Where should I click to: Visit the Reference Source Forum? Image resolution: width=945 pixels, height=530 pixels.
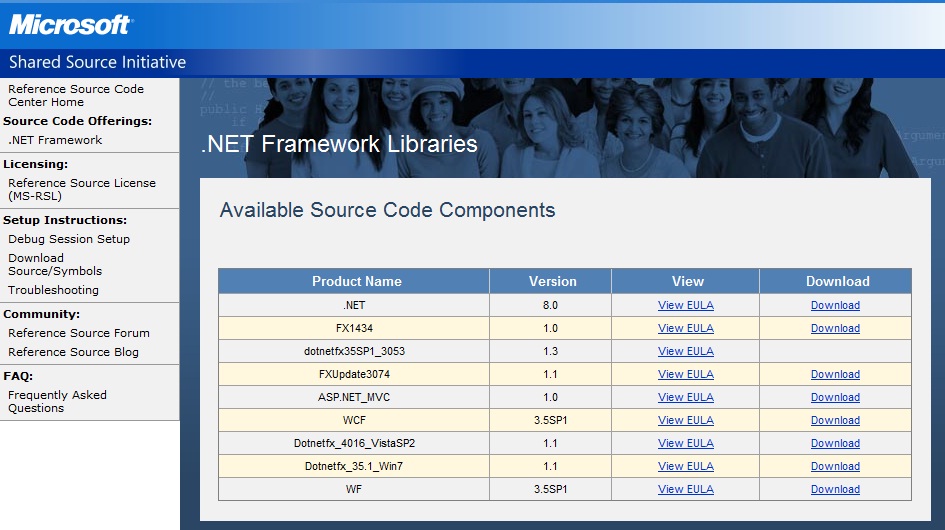point(78,333)
